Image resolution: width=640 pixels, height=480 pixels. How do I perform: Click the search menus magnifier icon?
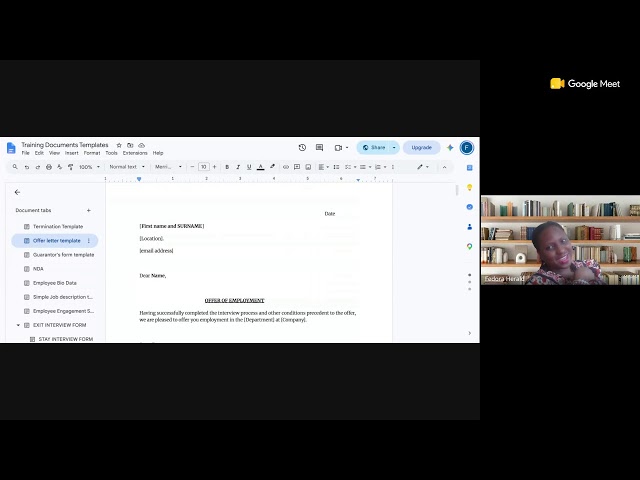coord(15,167)
